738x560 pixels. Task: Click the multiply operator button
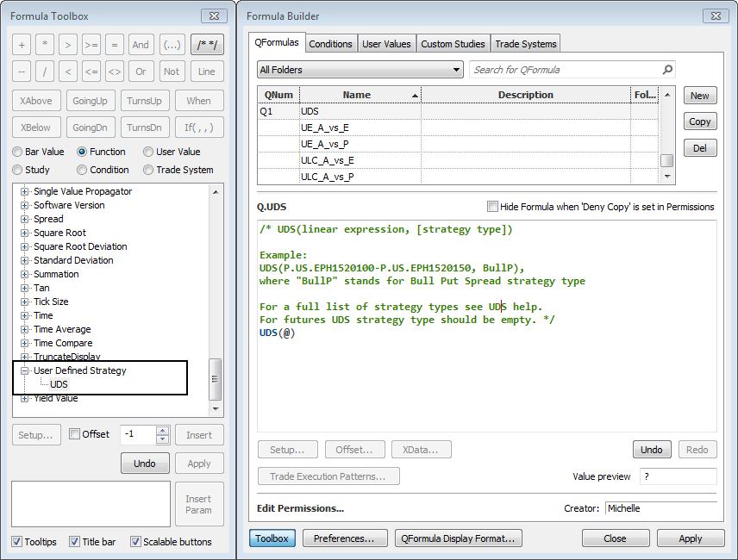coord(46,45)
